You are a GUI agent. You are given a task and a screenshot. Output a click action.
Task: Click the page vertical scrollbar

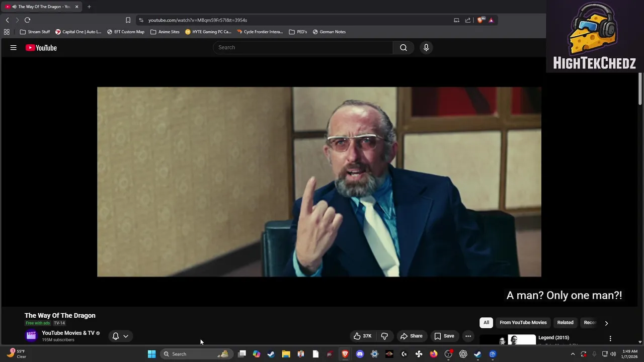(x=640, y=89)
